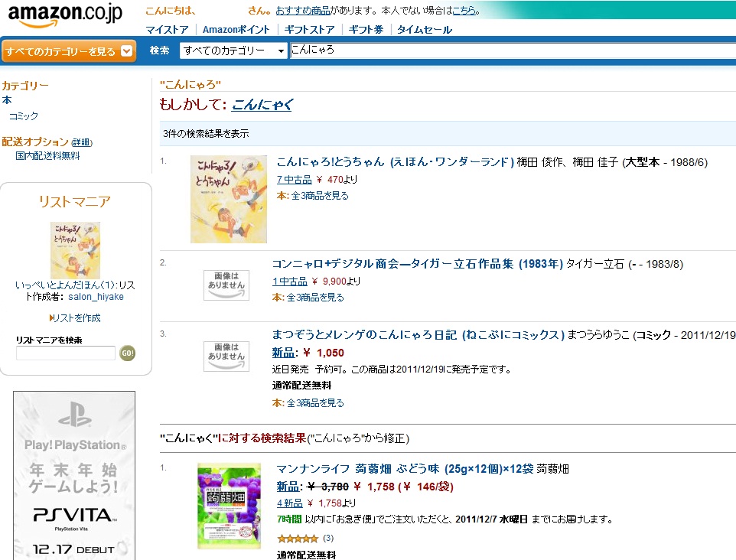Open マンナンライフ 蒟蒻畑 product image
The width and height of the screenshot is (736, 560).
(229, 506)
